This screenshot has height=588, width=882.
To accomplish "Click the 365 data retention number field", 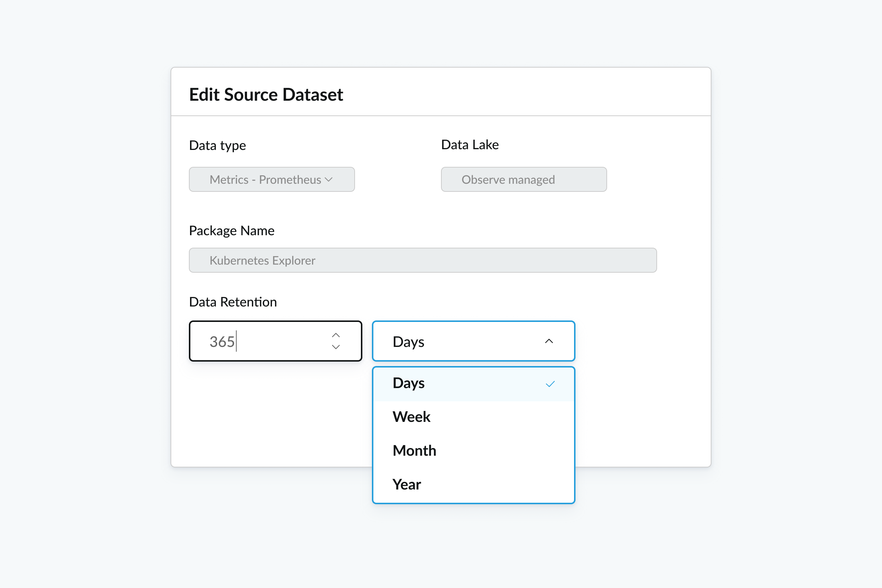I will pos(275,341).
